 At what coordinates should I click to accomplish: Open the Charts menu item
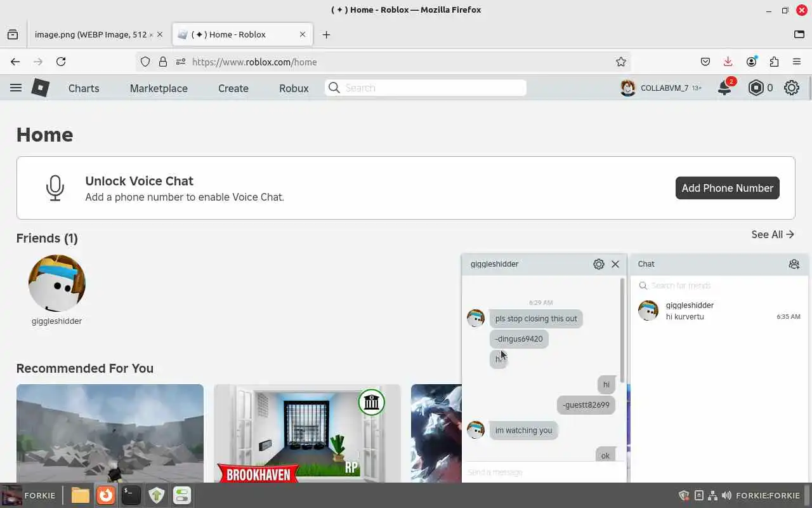point(84,88)
